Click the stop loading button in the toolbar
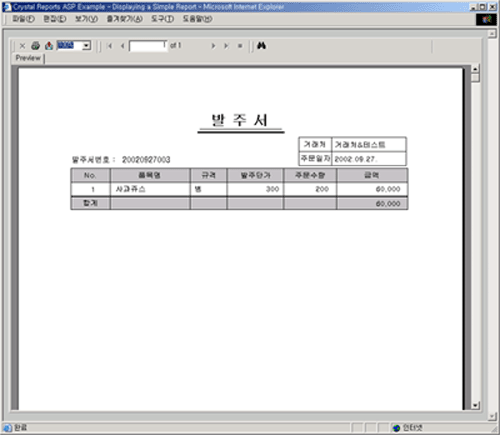 pyautogui.click(x=240, y=46)
